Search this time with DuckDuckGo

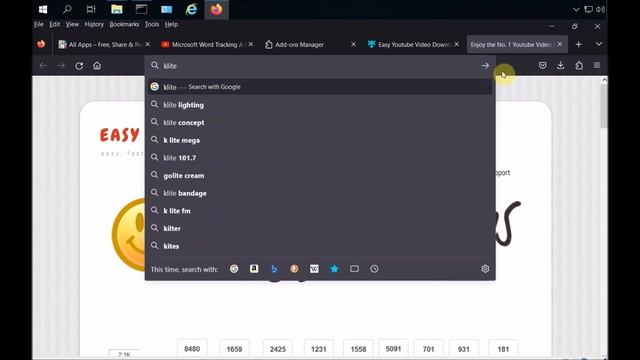tap(294, 269)
